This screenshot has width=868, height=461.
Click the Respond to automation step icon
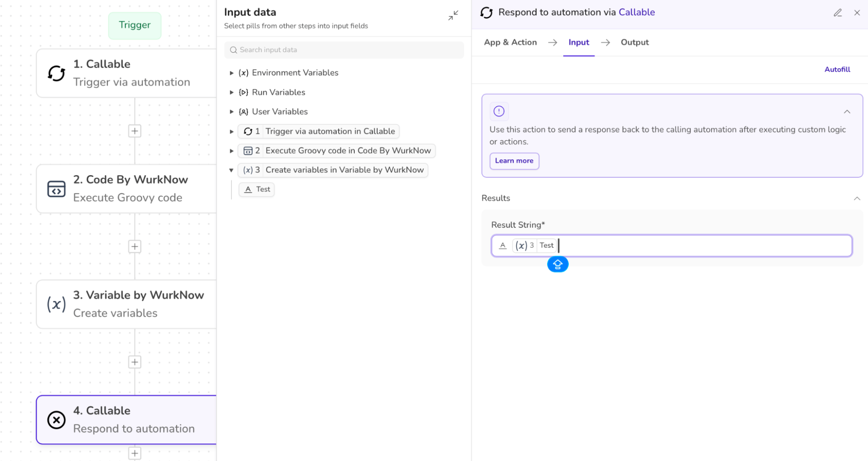(56, 420)
